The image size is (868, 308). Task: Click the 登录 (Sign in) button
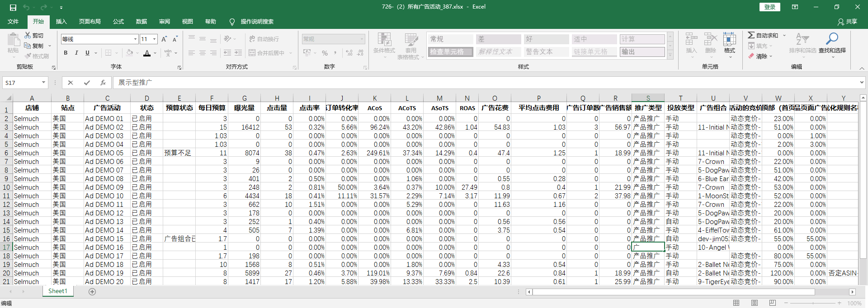pos(769,7)
